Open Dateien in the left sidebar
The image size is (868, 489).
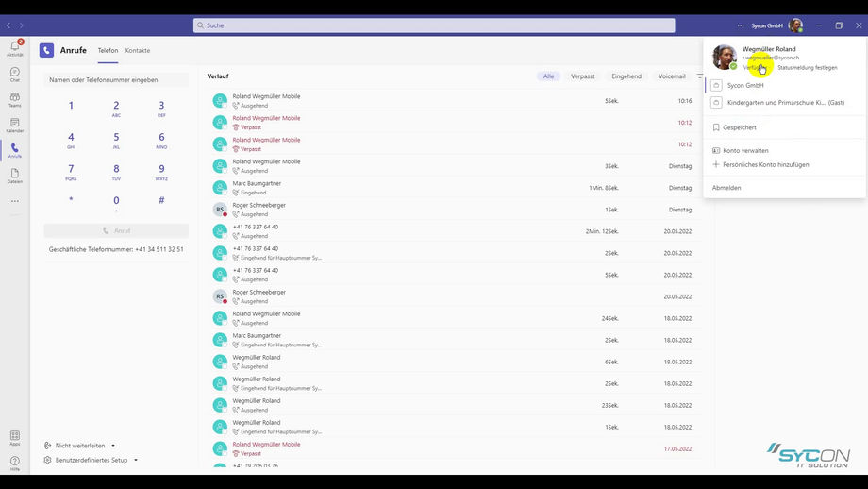click(x=15, y=176)
